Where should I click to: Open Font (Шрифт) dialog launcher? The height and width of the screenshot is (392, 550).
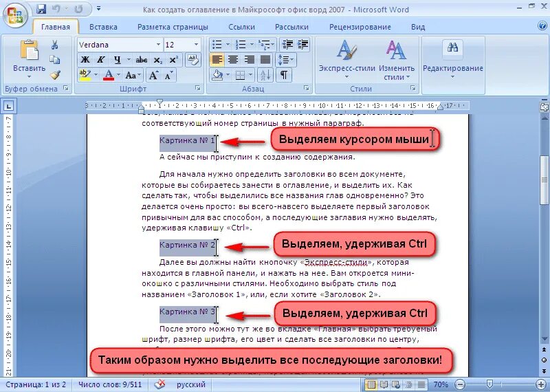pos(197,88)
